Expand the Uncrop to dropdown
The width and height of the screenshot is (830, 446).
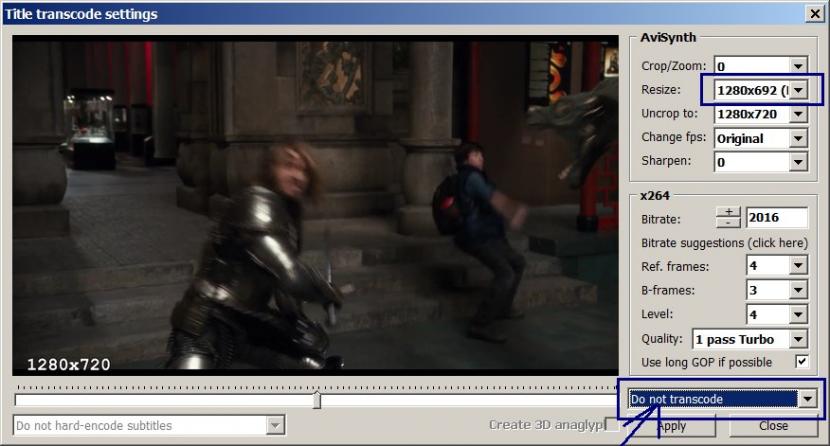pos(798,114)
